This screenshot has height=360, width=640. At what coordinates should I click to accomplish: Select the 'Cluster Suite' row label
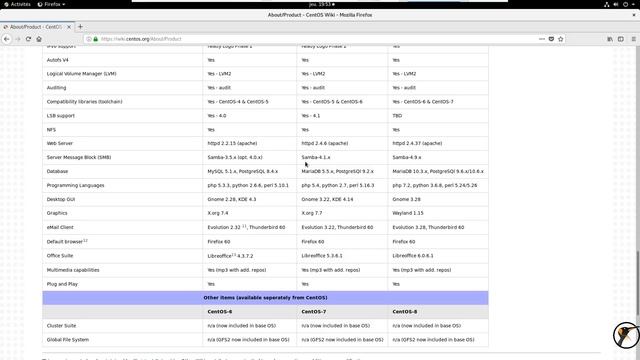pyautogui.click(x=61, y=326)
